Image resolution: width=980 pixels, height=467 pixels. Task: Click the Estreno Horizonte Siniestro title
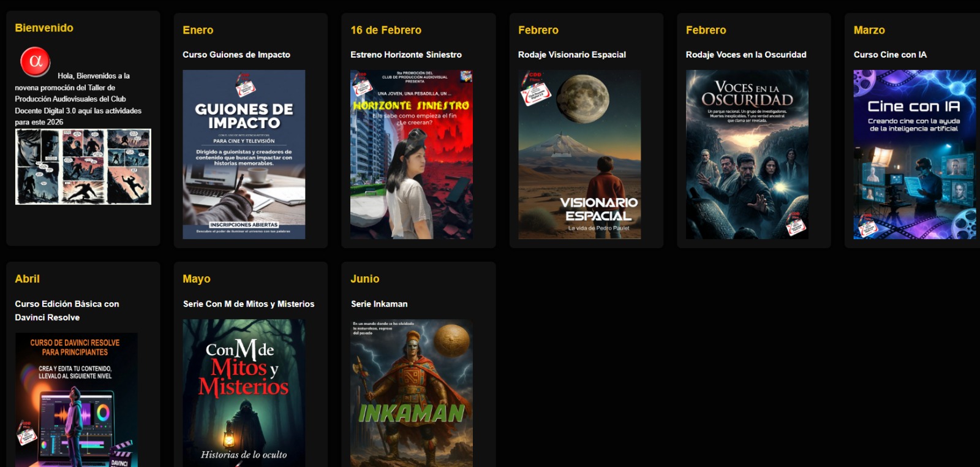point(406,55)
